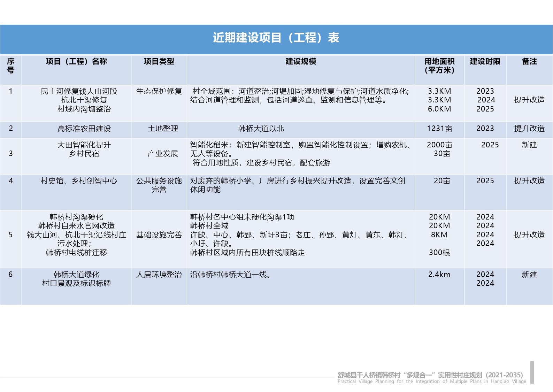This screenshot has height=392, width=553.
Task: Select the 公共服务设施完善 cell
Action: (159, 185)
